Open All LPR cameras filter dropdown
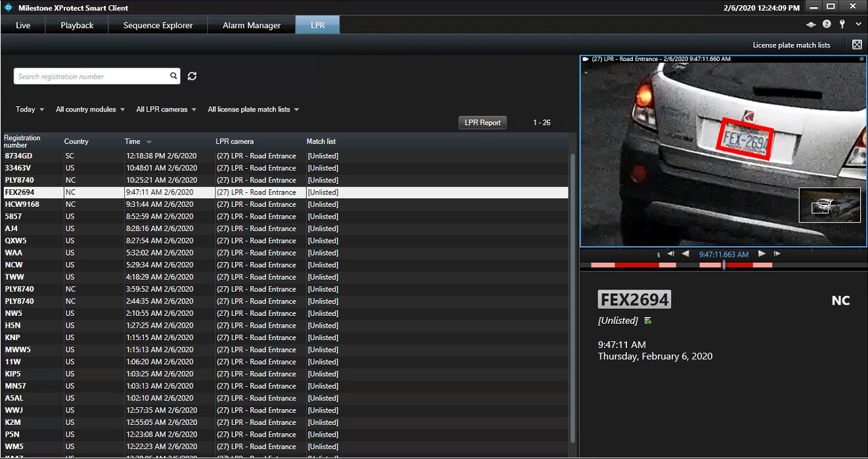 pyautogui.click(x=166, y=110)
